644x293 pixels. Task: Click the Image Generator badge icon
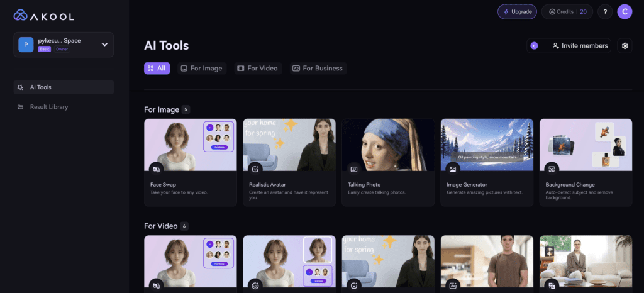pos(452,169)
